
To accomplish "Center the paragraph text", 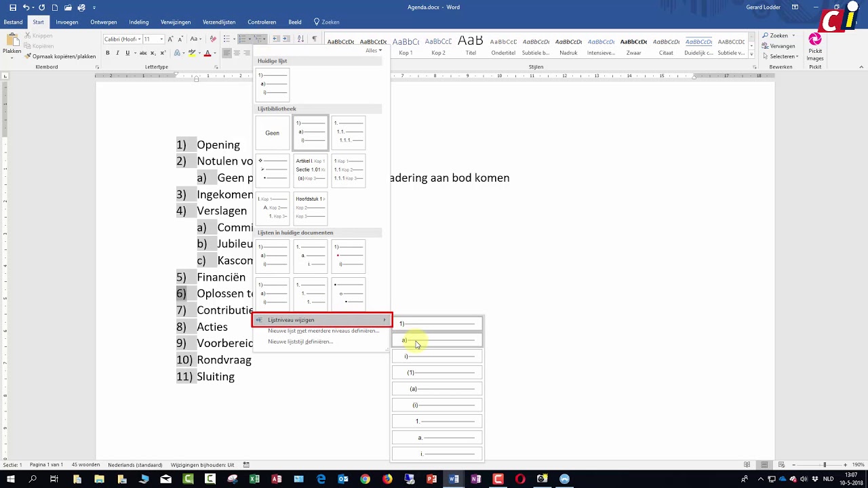I will point(237,53).
